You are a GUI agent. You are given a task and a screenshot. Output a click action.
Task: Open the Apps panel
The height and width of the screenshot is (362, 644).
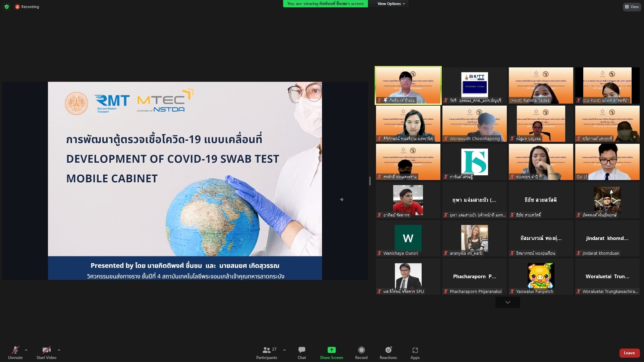tap(415, 353)
